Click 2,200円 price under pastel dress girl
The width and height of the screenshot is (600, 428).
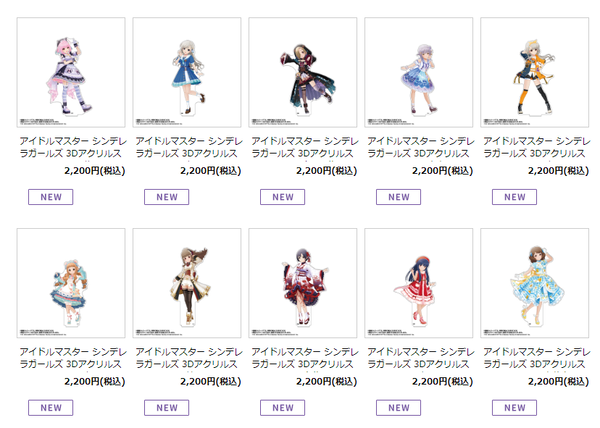coord(95,381)
